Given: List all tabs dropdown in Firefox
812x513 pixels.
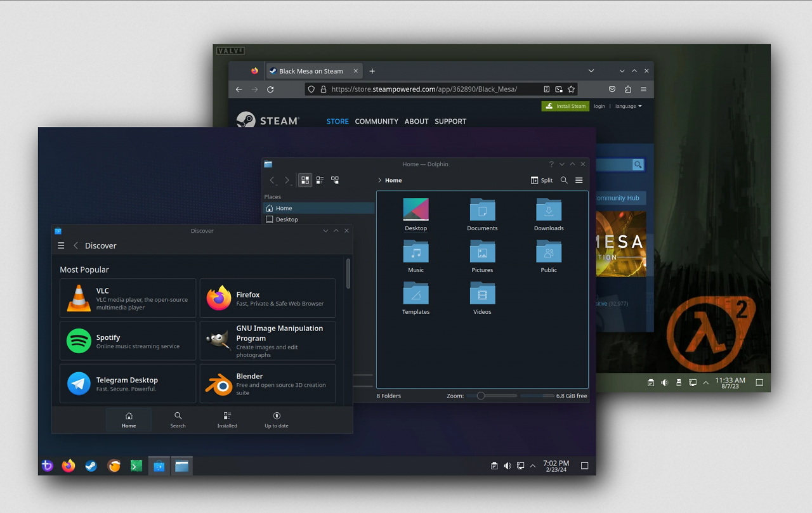Looking at the screenshot, I should (591, 71).
